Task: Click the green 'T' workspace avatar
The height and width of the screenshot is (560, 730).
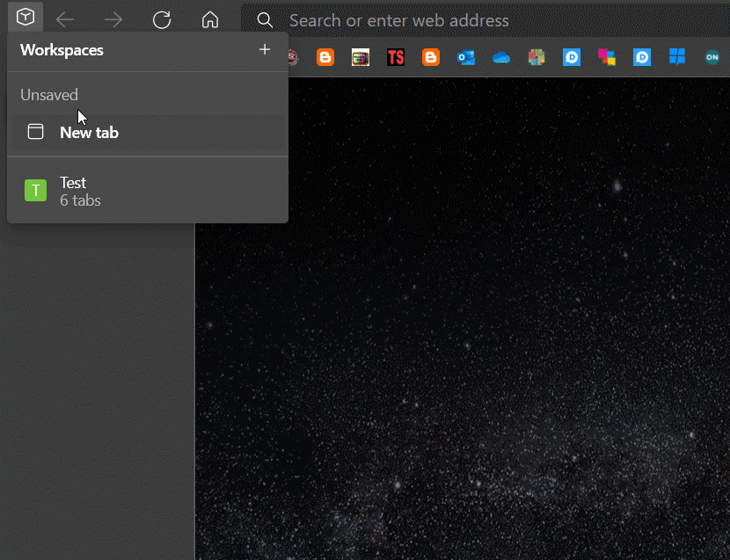Action: [x=35, y=191]
